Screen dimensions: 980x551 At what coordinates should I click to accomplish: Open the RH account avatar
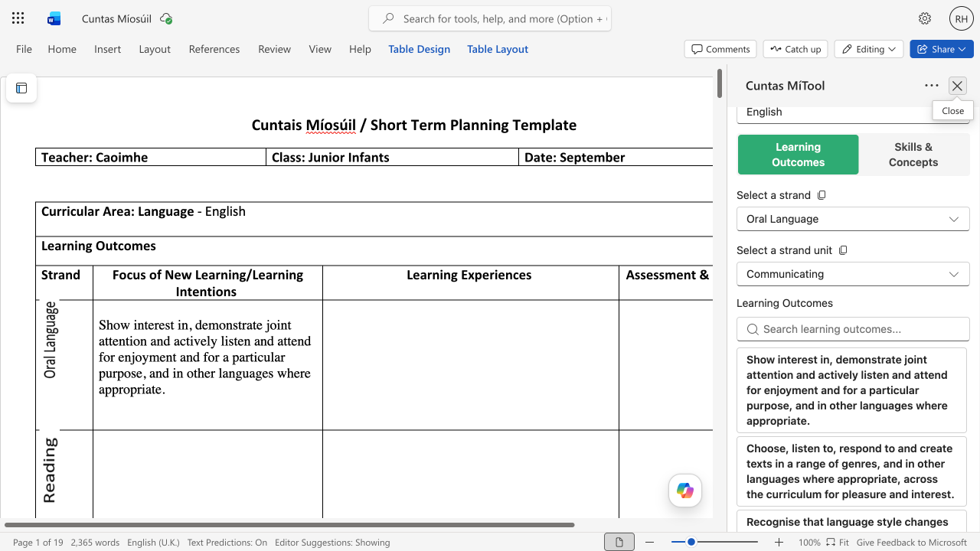(x=962, y=18)
